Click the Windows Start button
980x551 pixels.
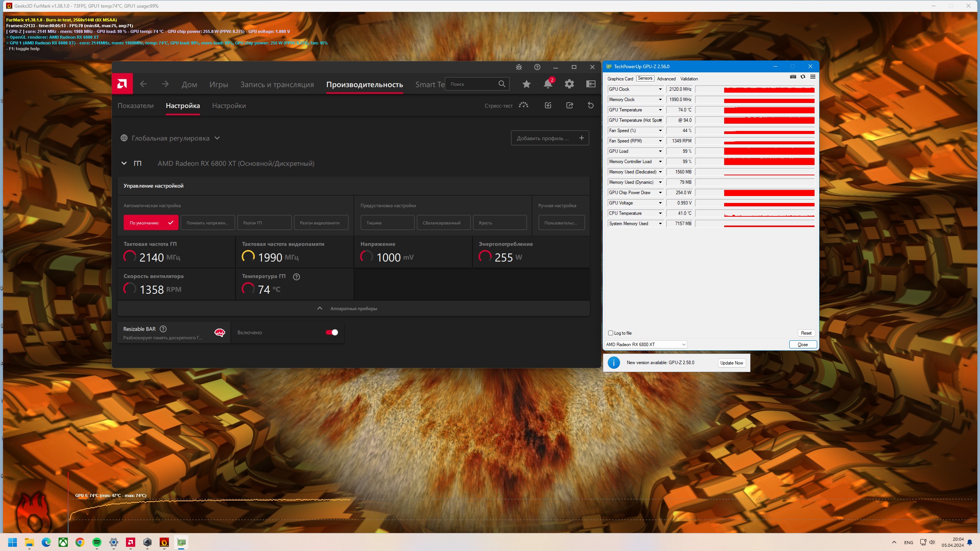tap(13, 542)
